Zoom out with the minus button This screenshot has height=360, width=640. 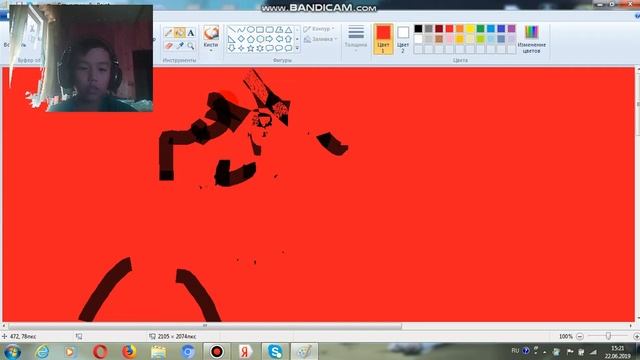pyautogui.click(x=580, y=336)
